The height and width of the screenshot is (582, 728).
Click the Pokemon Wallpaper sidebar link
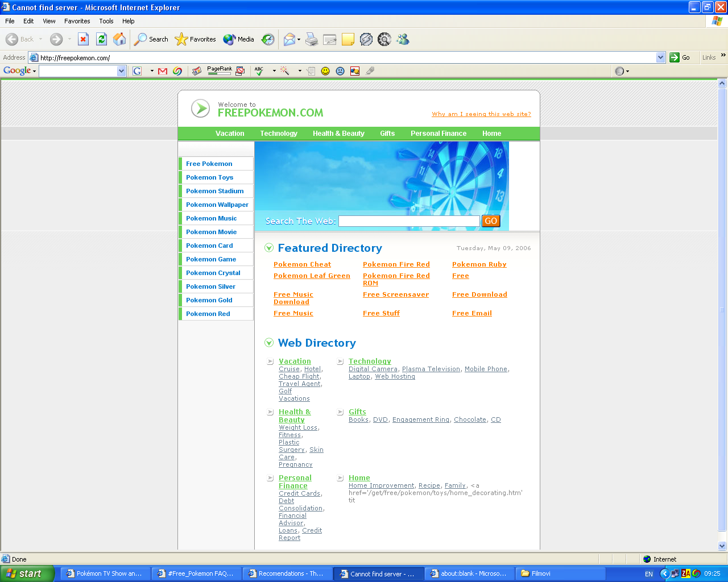(x=217, y=205)
